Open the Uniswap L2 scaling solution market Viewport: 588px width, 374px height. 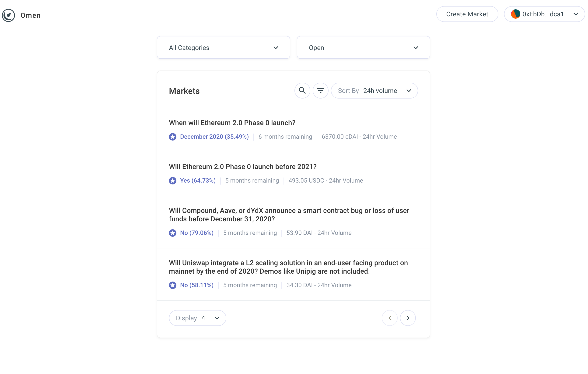point(288,267)
